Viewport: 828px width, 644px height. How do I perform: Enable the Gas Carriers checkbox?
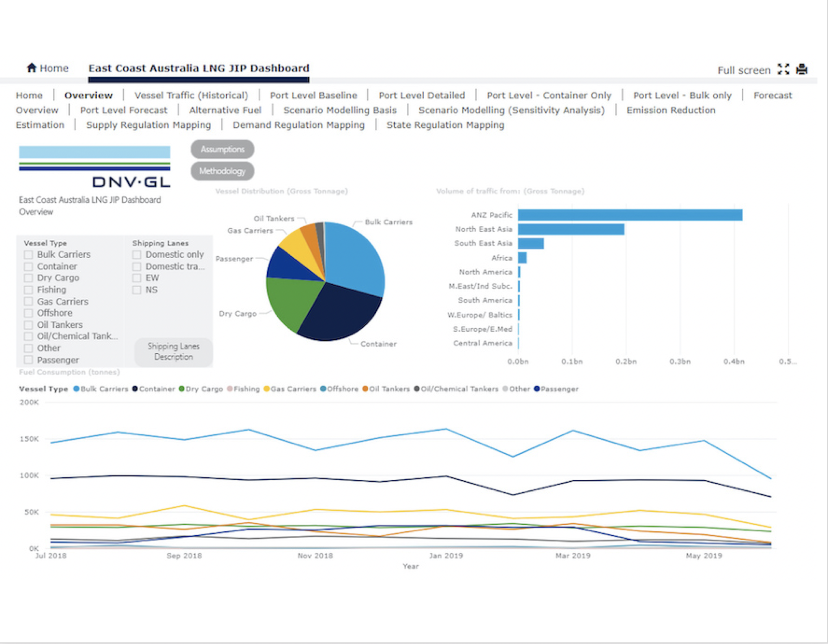pos(28,302)
